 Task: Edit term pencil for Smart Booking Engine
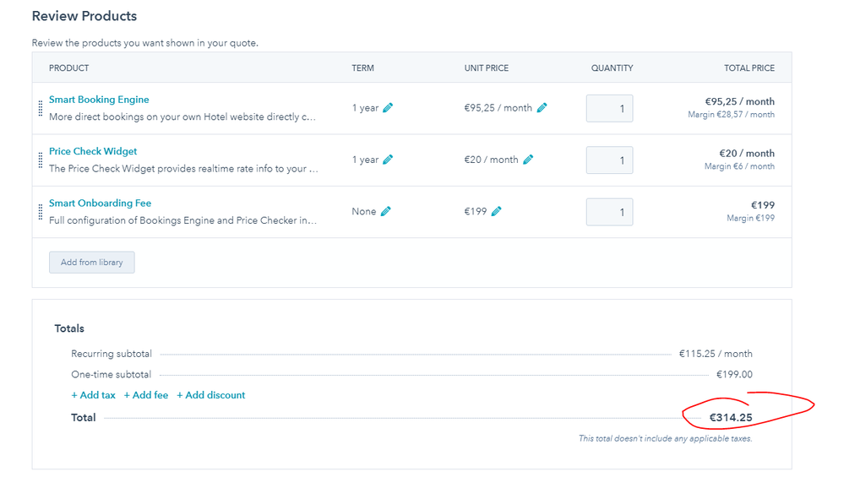pos(388,107)
